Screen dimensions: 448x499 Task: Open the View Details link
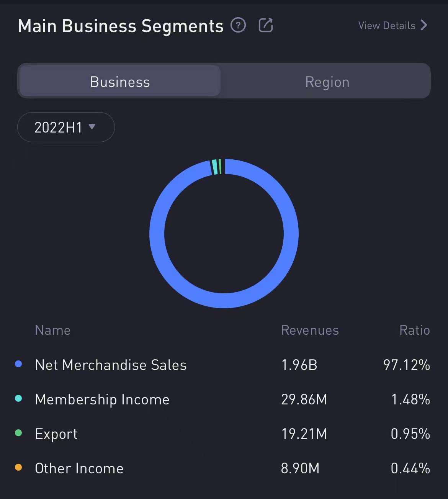tap(387, 26)
